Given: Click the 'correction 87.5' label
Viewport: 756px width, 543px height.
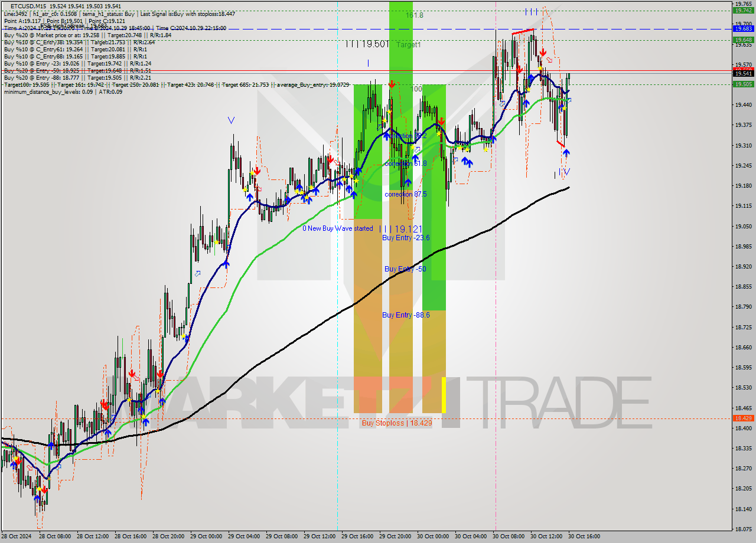Looking at the screenshot, I should point(406,194).
